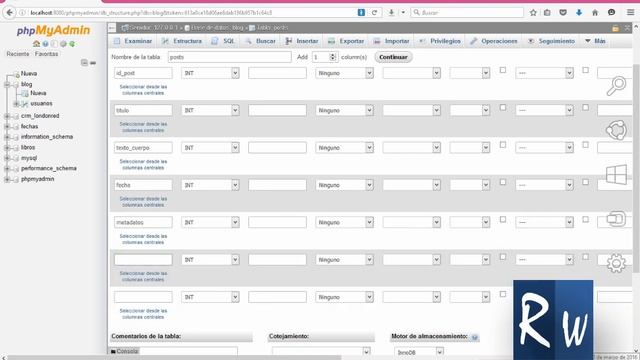This screenshot has height=360, width=640.
Task: Open the INT type dropdown for titulo
Action: point(210,110)
